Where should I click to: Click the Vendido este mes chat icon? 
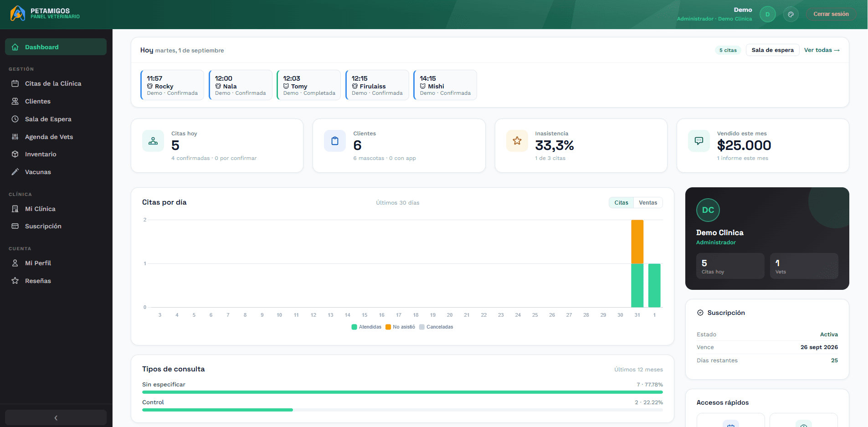tap(699, 141)
